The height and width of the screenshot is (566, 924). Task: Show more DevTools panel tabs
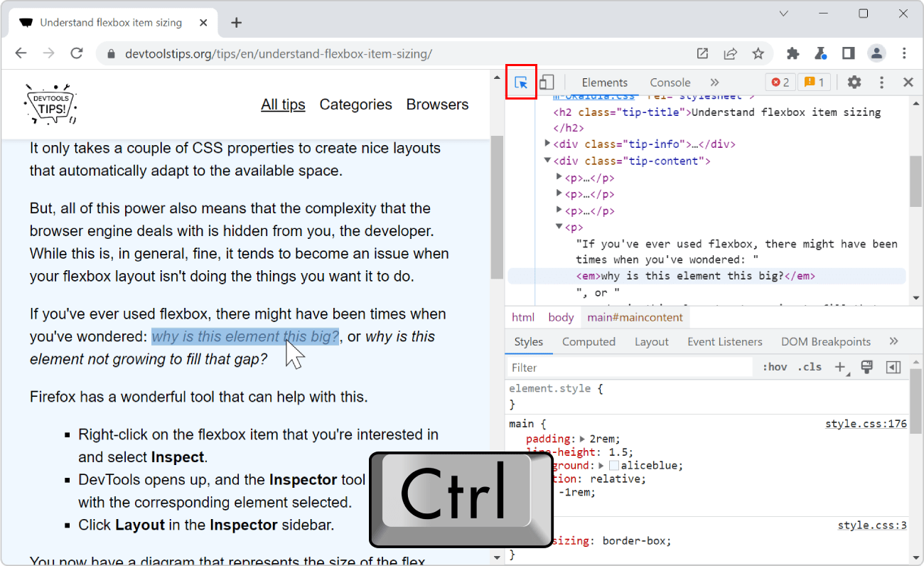714,82
